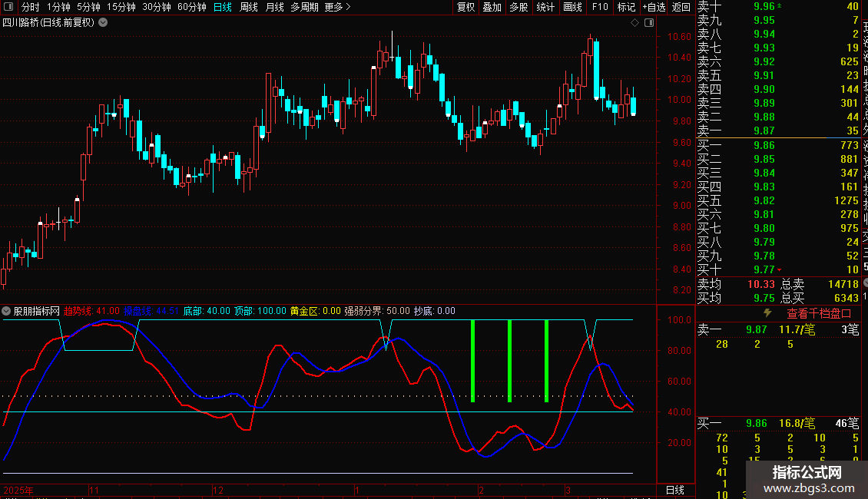
Task: Open F10 company info
Action: 599,7
